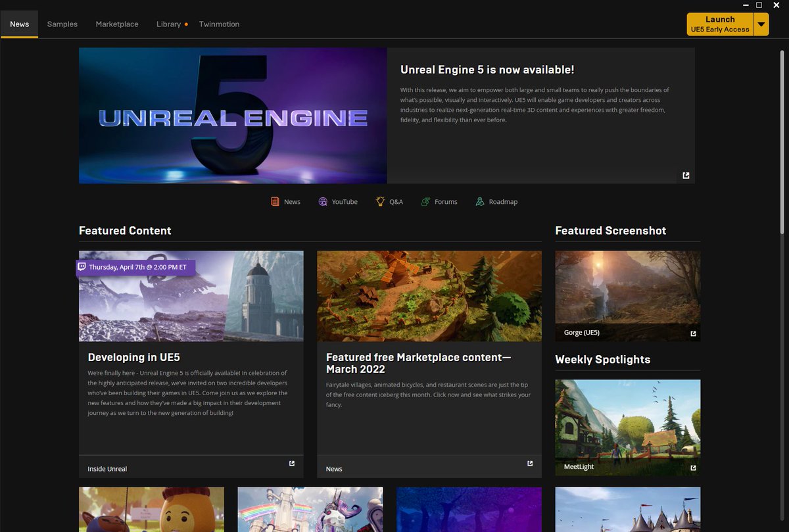Open the Forums icon
789x532 pixels.
425,201
